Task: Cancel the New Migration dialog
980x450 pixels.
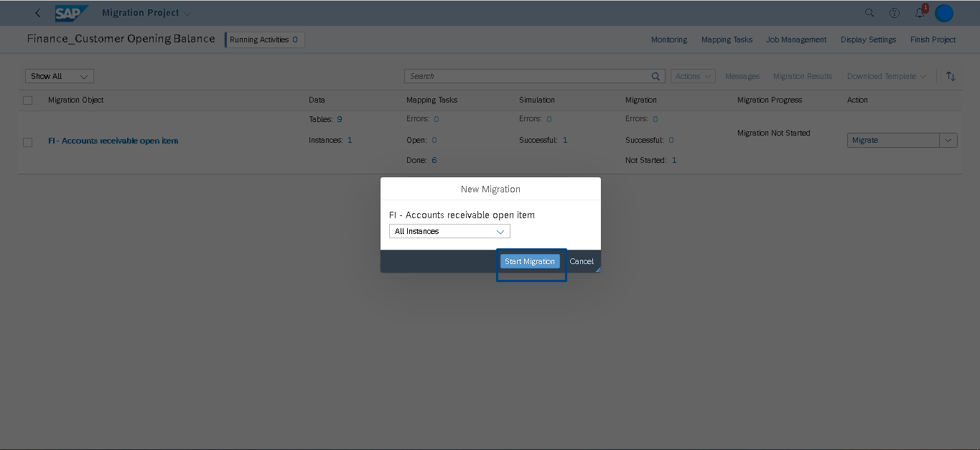Action: click(x=582, y=261)
